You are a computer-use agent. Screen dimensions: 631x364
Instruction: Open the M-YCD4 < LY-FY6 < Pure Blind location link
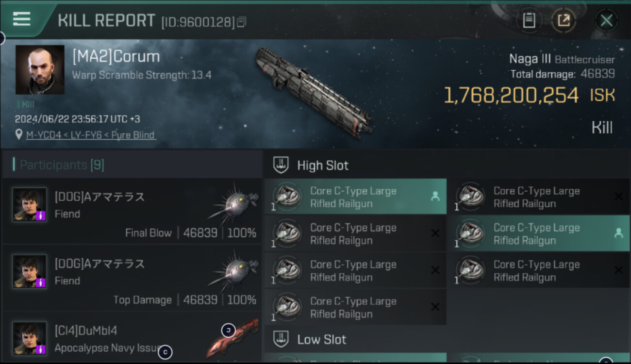click(x=91, y=135)
